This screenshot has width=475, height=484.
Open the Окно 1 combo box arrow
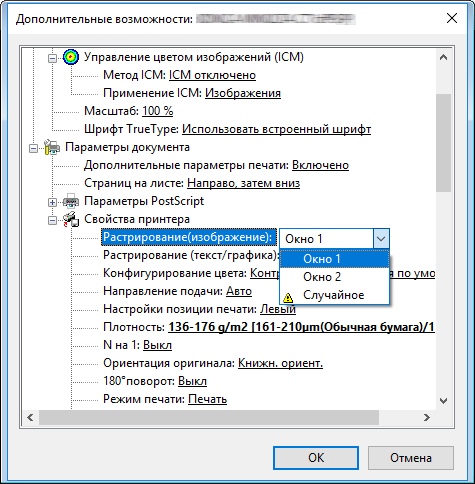(x=381, y=239)
